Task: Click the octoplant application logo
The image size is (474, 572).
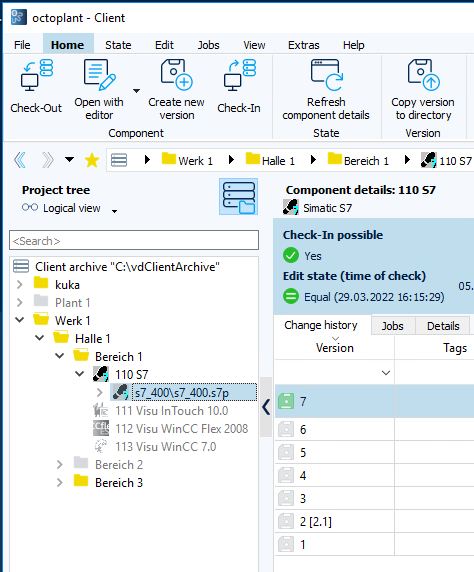Action: (x=18, y=17)
